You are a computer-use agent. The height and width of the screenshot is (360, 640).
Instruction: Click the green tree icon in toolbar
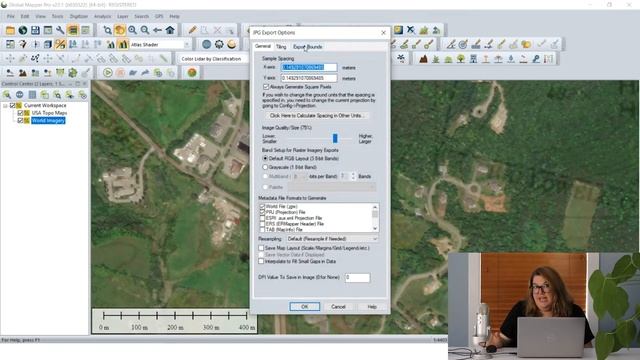[461, 59]
